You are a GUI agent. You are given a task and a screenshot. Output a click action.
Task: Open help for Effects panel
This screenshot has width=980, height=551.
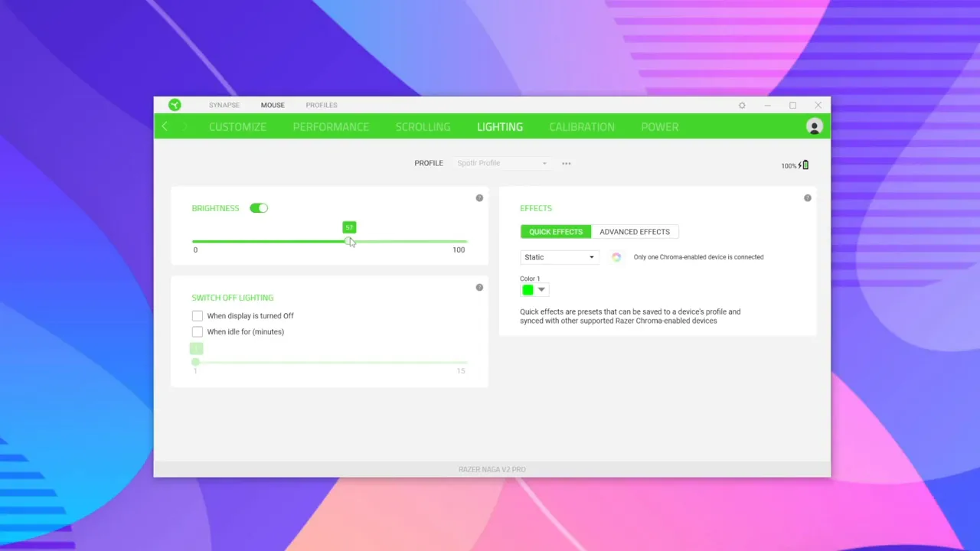(807, 198)
